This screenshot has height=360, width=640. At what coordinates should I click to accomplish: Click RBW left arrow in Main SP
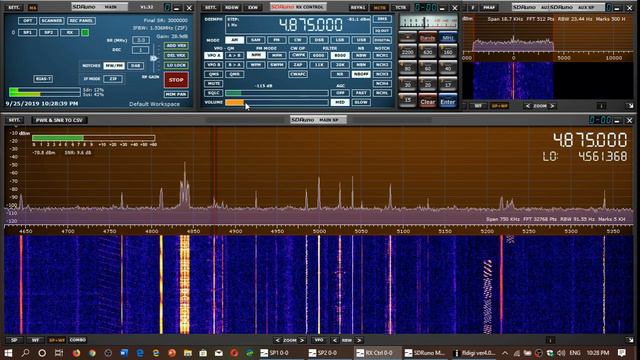pos(335,340)
